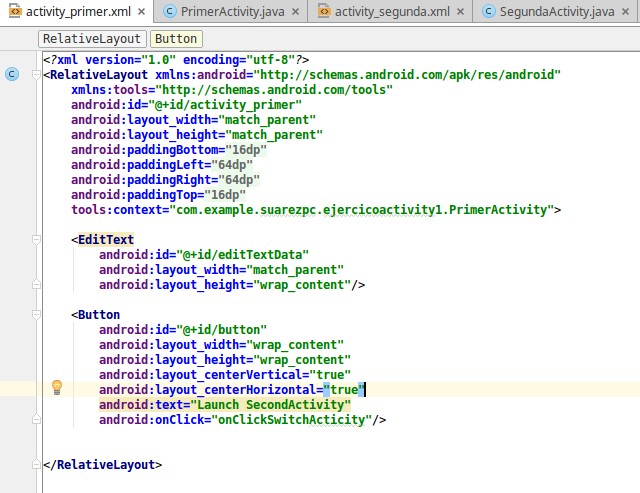
Task: Click fold end marker at RelativeLayout closing tag
Action: 36,465
